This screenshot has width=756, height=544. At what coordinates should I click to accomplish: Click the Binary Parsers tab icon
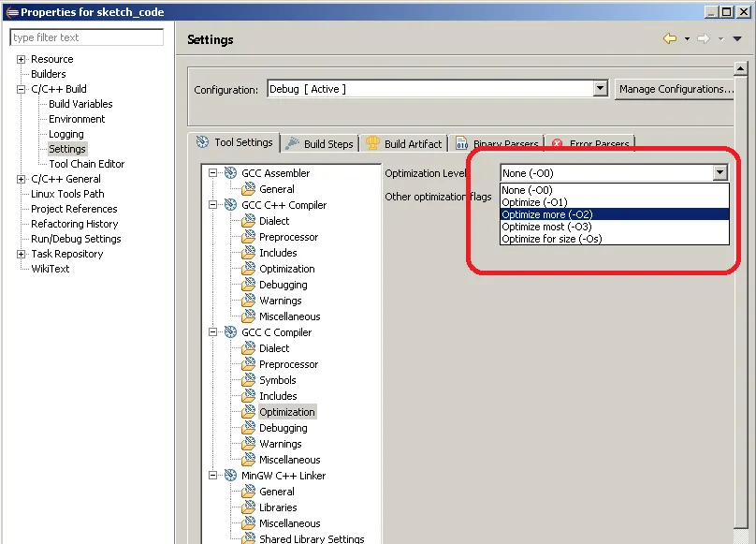coord(462,143)
